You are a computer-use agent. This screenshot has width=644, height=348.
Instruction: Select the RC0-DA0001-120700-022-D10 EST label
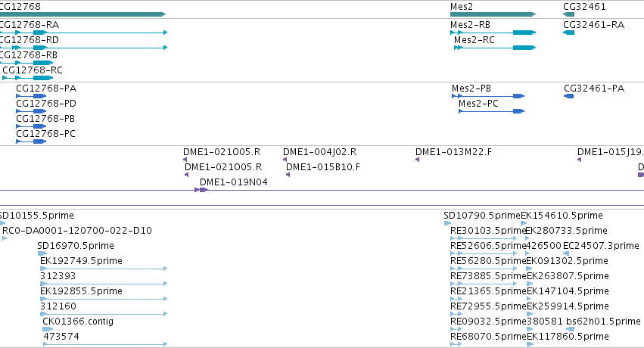tap(77, 231)
